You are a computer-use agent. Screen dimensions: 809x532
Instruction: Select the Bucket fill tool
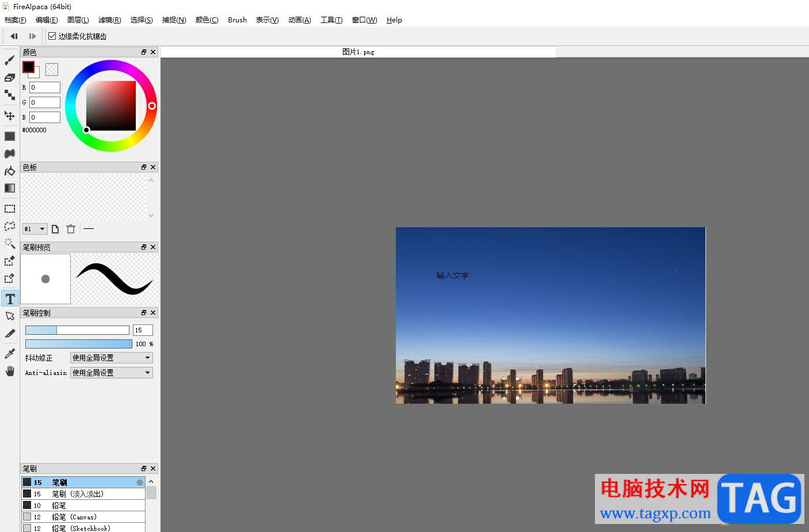click(10, 171)
